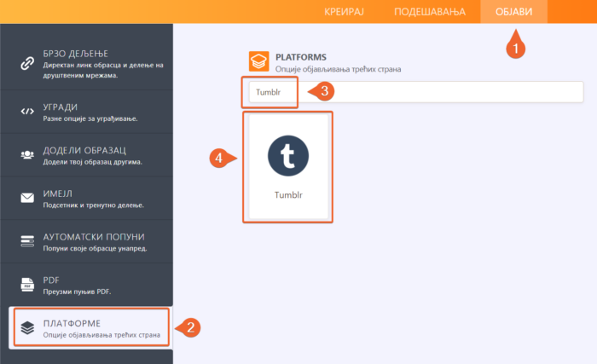Click the platform search field containing Tumblr

coord(416,92)
